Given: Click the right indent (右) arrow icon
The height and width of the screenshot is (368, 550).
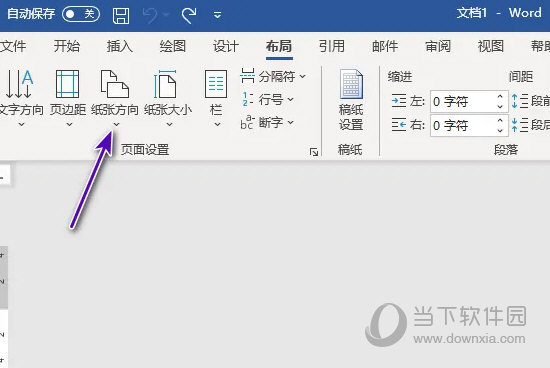Looking at the screenshot, I should click(x=399, y=125).
